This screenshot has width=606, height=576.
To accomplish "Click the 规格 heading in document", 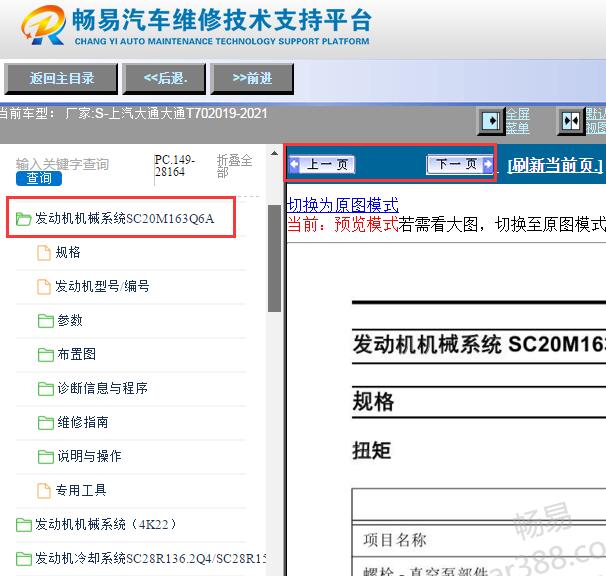I will point(373,402).
